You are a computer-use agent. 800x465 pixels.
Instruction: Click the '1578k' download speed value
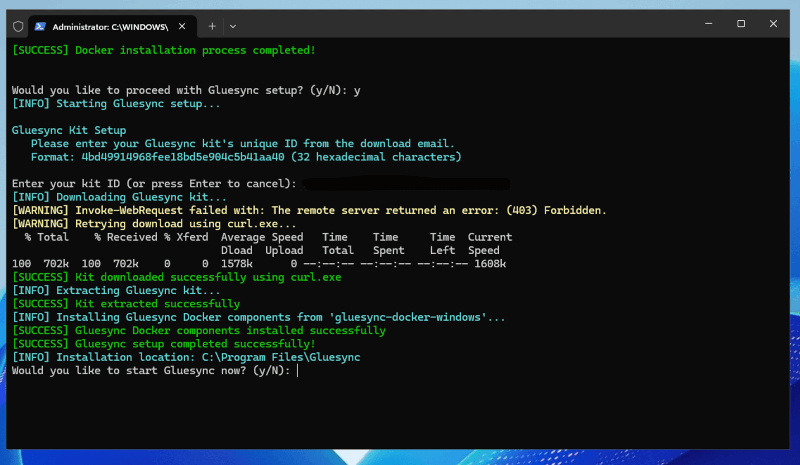click(236, 263)
